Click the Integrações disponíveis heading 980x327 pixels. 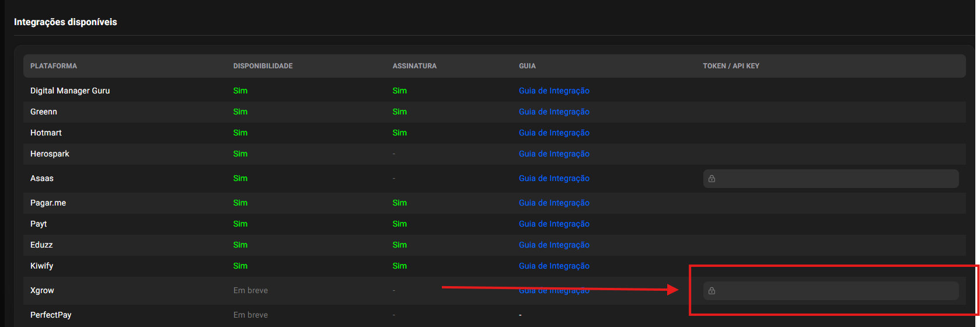65,22
